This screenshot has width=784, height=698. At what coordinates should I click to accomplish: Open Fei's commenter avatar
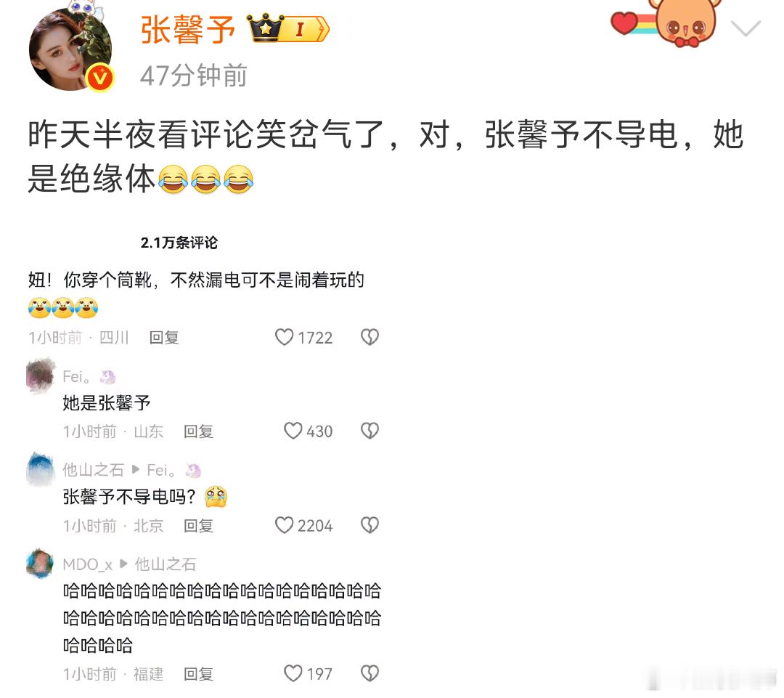tap(41, 376)
